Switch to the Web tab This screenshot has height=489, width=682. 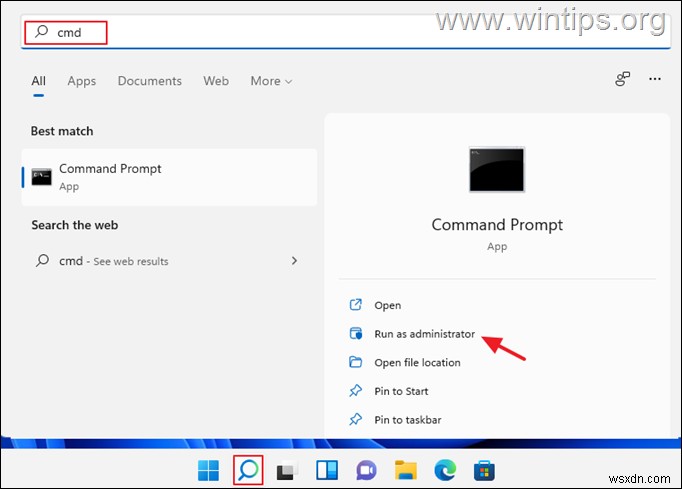coord(216,81)
